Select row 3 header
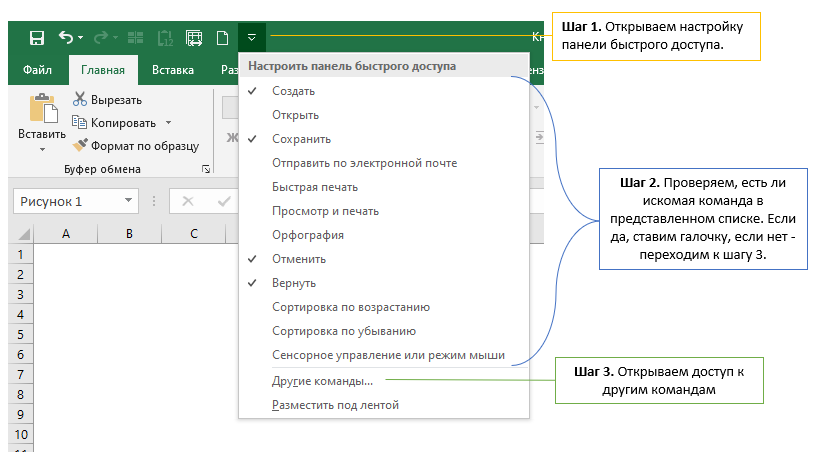This screenshot has width=823, height=462. click(x=20, y=295)
